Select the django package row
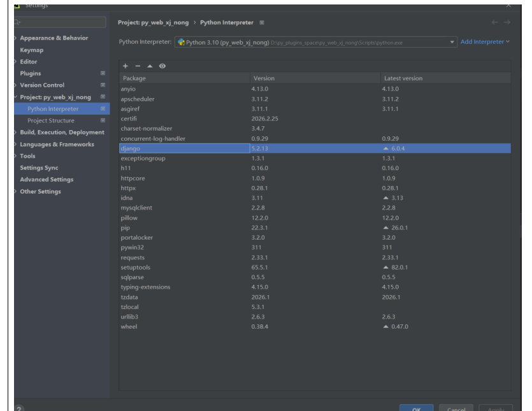 point(315,148)
